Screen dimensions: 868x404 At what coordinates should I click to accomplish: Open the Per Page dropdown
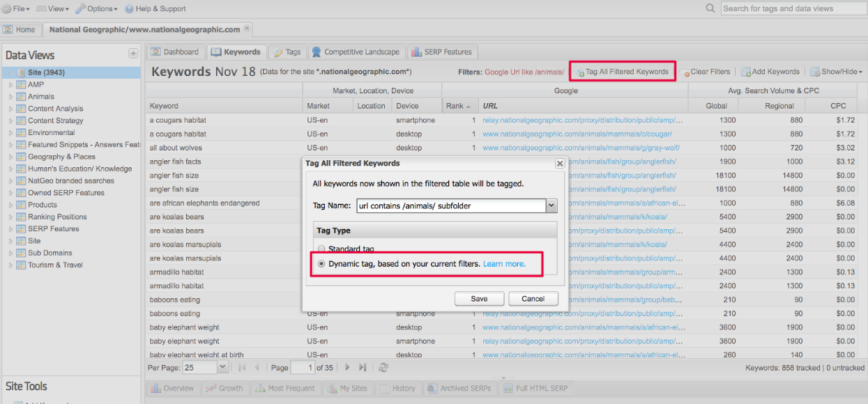point(222,367)
